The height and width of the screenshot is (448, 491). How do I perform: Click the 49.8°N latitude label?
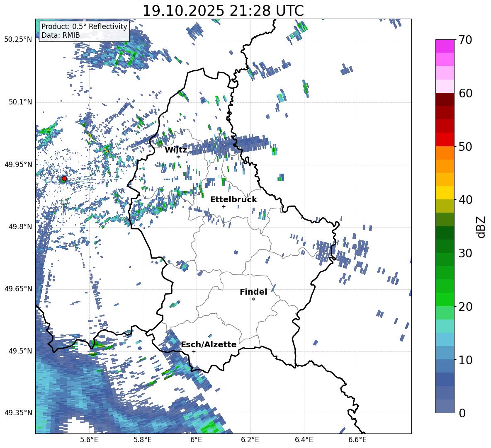tap(20, 227)
